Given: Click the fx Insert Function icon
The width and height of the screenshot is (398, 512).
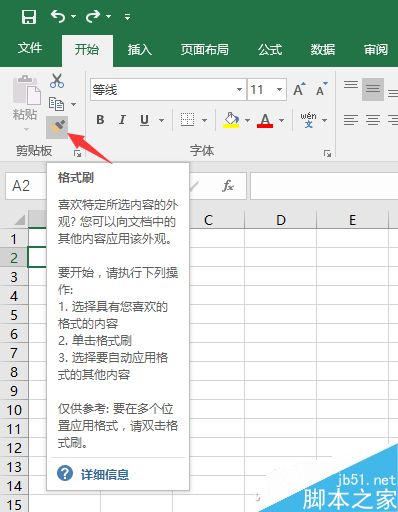Looking at the screenshot, I should (228, 186).
